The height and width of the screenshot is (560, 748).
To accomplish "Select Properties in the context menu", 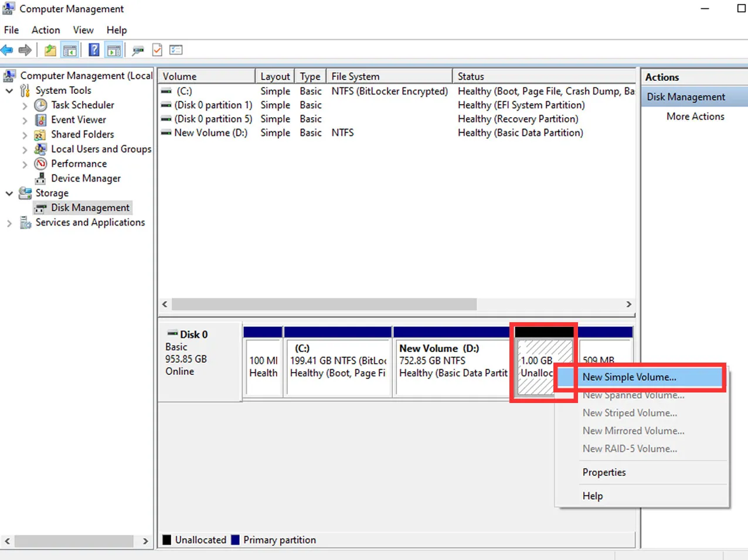I will 604,472.
